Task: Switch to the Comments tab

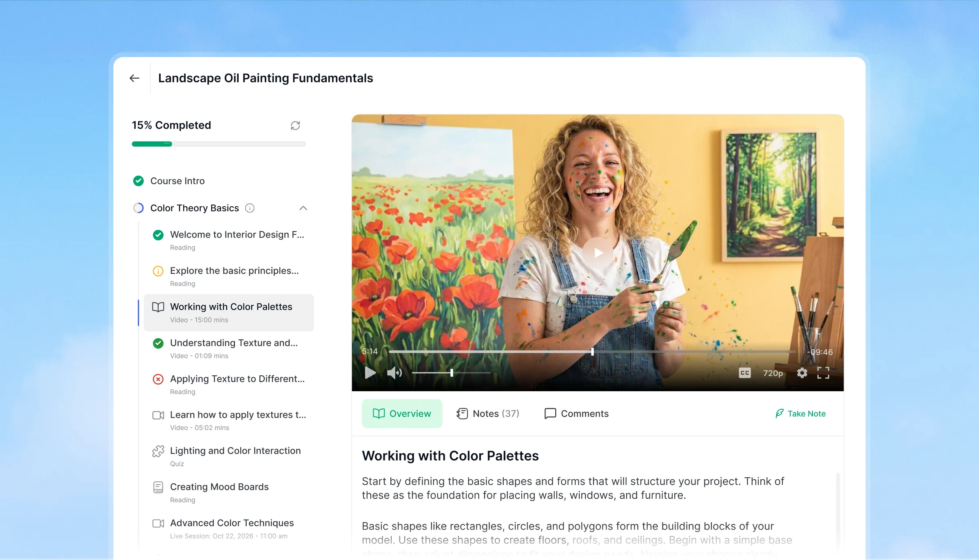Action: (576, 413)
